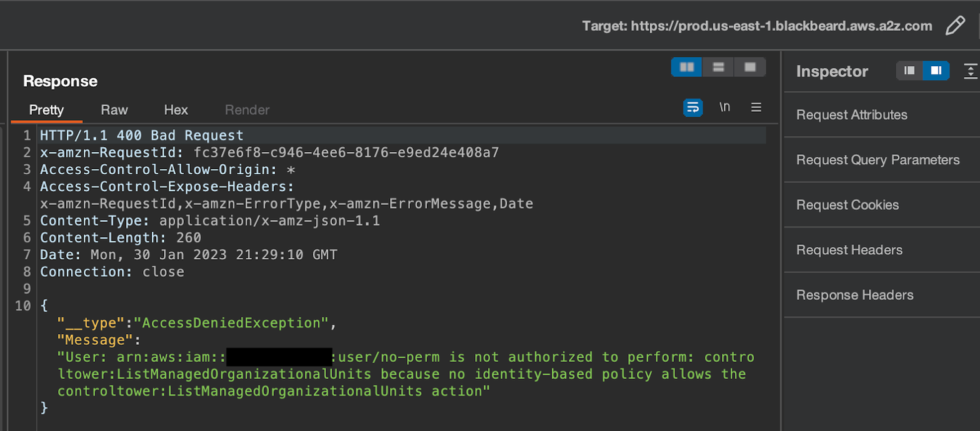
Task: Click the Inspector expand/collapse all sections icon
Action: pos(970,71)
